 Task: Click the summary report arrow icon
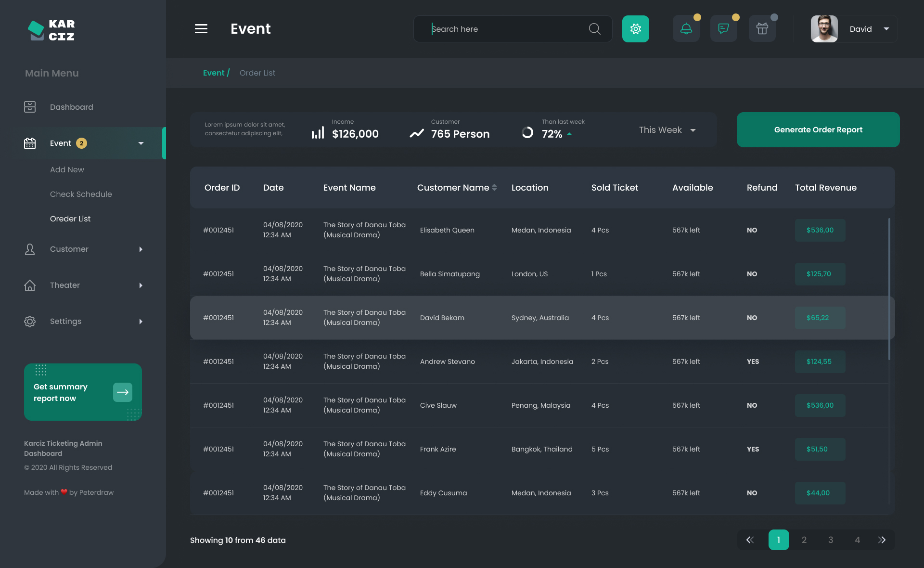pyautogui.click(x=123, y=392)
